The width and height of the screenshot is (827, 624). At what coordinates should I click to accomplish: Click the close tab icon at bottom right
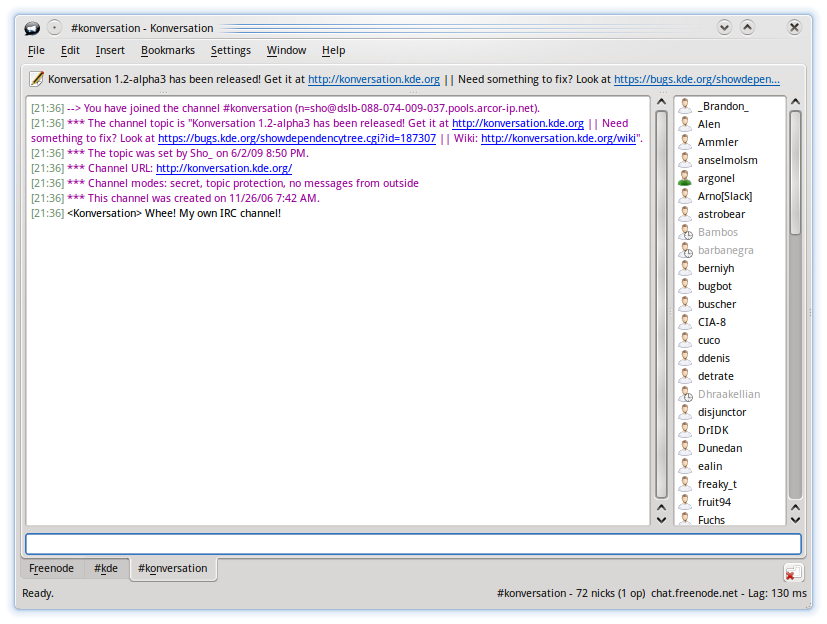(x=793, y=573)
